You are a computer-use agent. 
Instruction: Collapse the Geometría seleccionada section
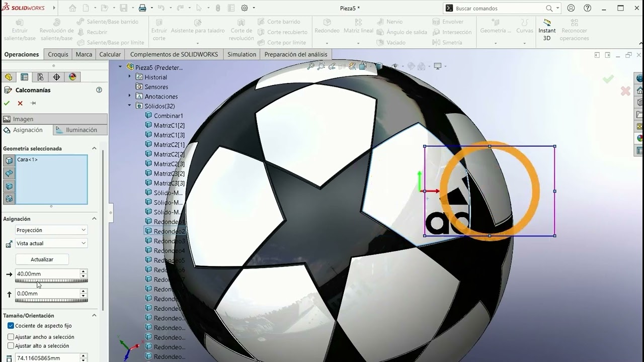[94, 148]
